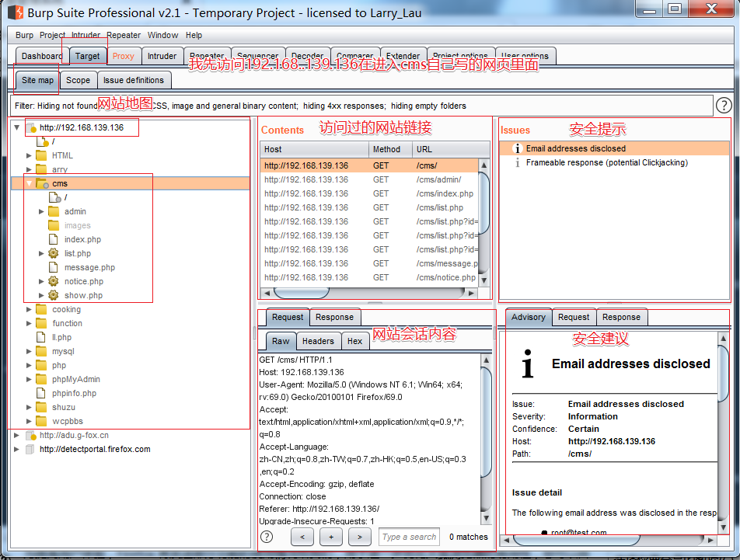This screenshot has width=740, height=560.
Task: Click the Contents table scroll-down arrow
Action: click(483, 280)
